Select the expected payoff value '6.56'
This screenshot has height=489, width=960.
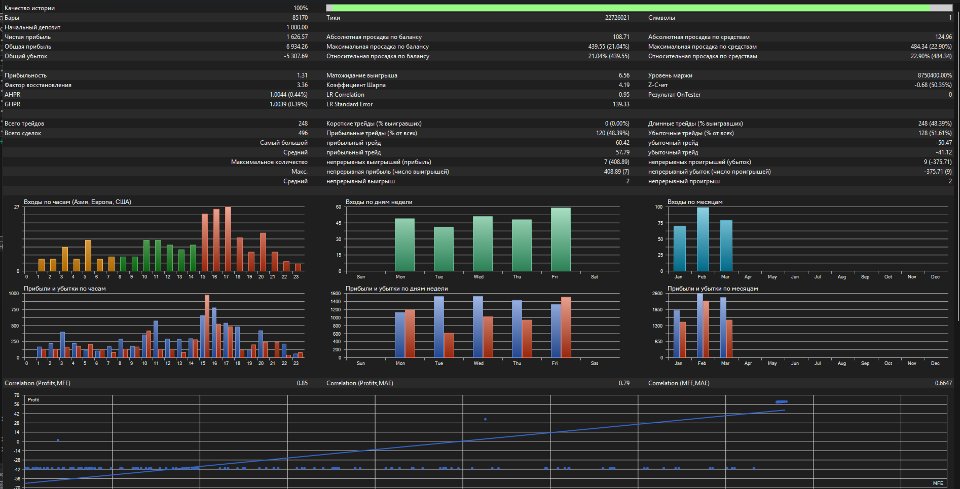[x=624, y=75]
